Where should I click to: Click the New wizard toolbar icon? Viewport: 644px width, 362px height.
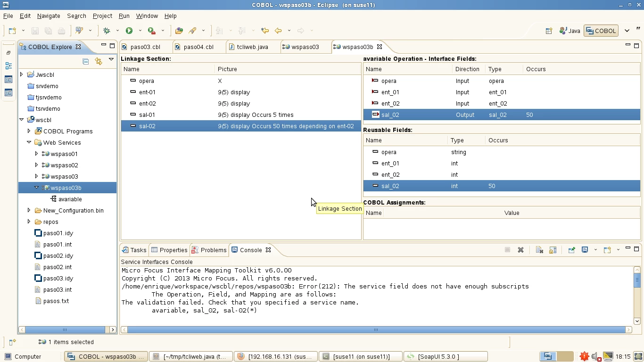[x=12, y=31]
